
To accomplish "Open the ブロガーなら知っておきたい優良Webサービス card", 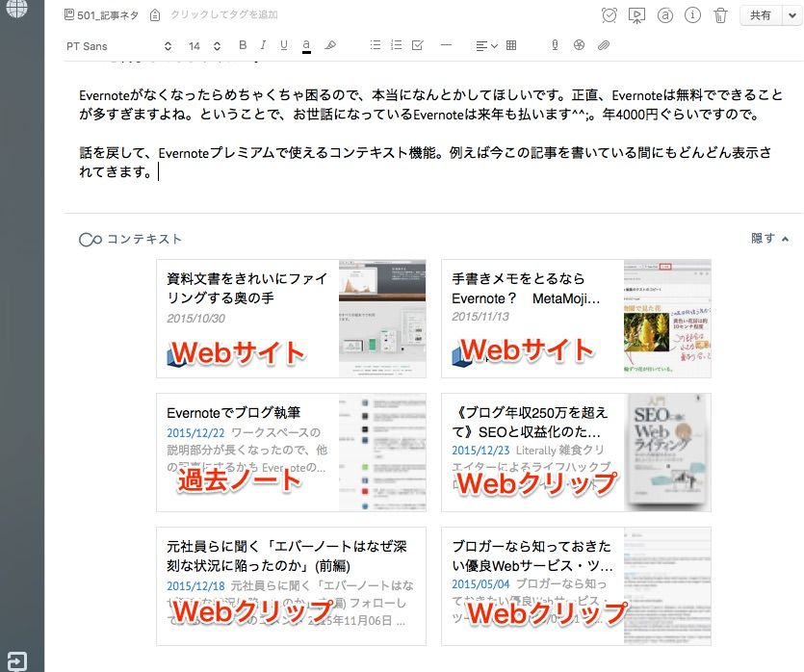I will [x=577, y=586].
